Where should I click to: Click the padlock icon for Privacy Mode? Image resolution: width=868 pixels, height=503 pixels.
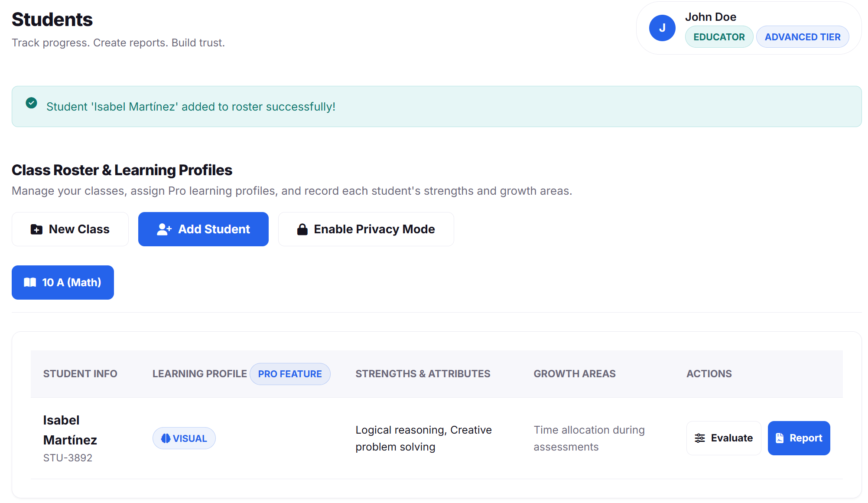[302, 229]
